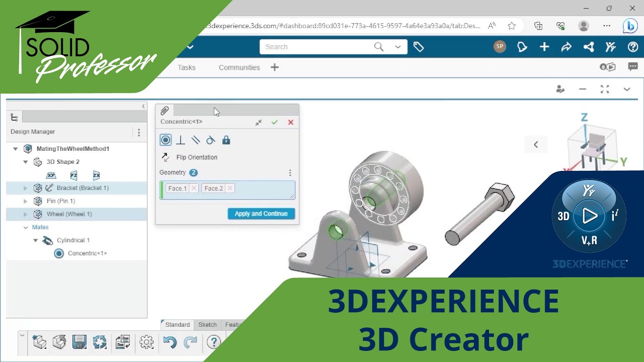The width and height of the screenshot is (644, 362).
Task: Click the Undo arrow
Action: tap(170, 342)
